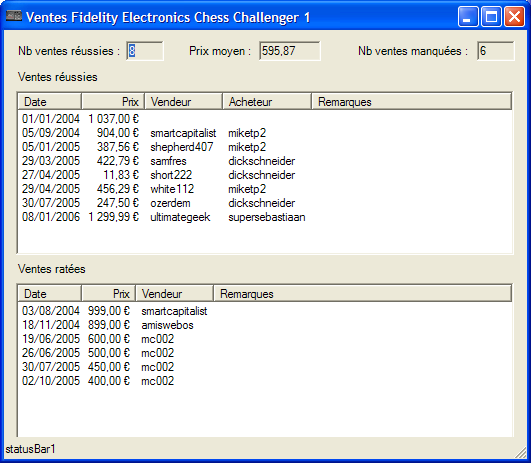
Task: Click Vendeur header in Ventes réussies list
Action: coord(184,102)
